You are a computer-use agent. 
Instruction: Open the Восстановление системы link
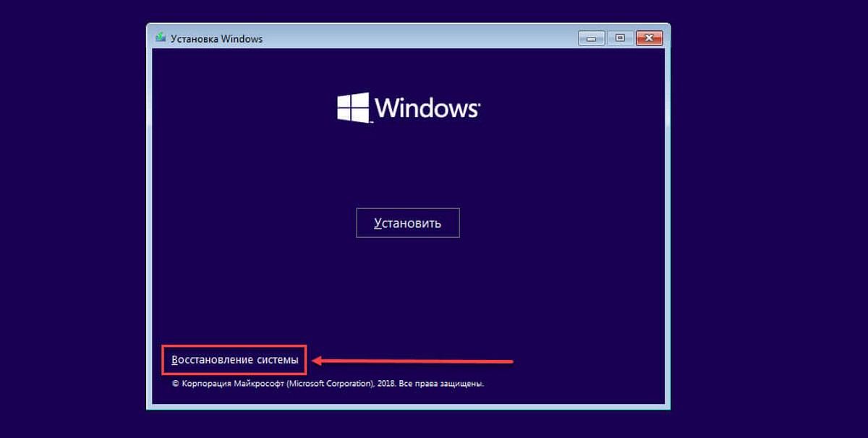pyautogui.click(x=234, y=359)
